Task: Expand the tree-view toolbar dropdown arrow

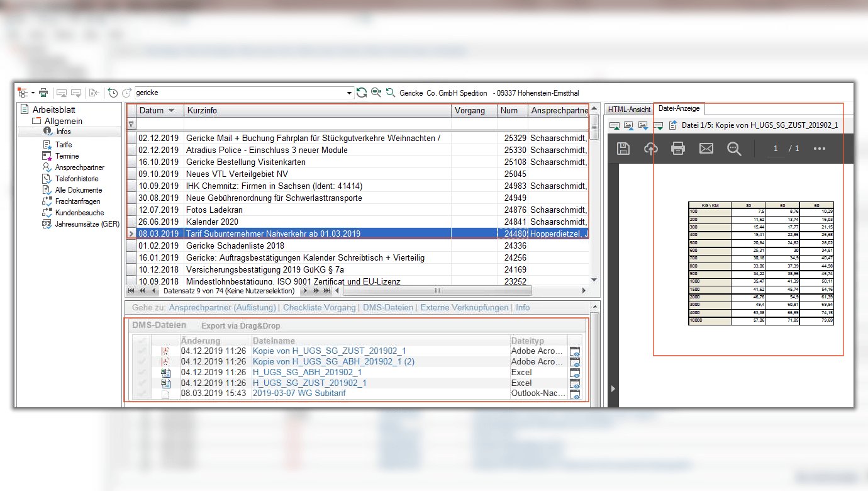Action: 31,93
